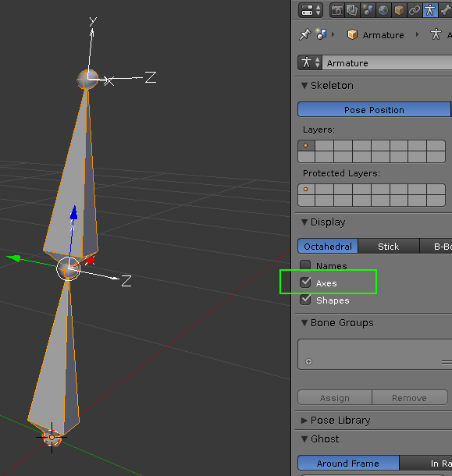Select Around Frame ghost type

[x=348, y=464]
